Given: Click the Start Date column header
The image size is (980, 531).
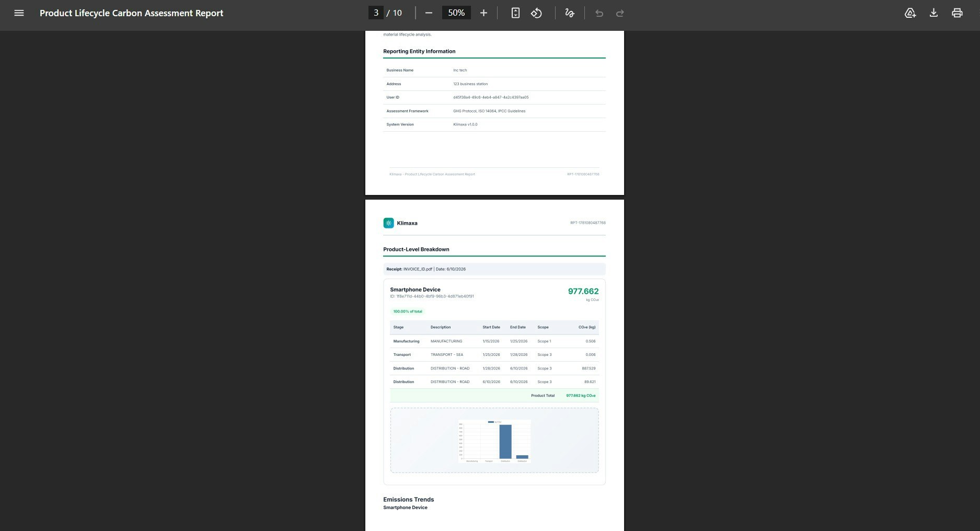Looking at the screenshot, I should (x=491, y=327).
